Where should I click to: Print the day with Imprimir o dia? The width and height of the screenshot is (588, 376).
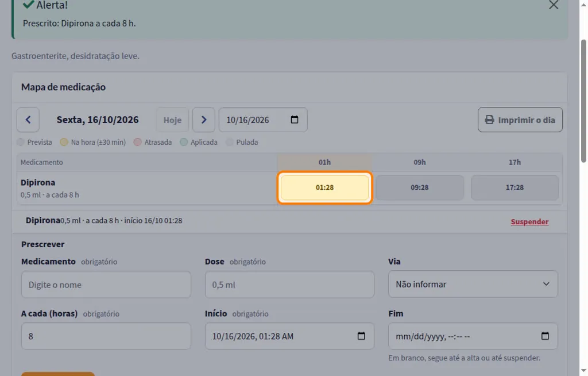(520, 120)
